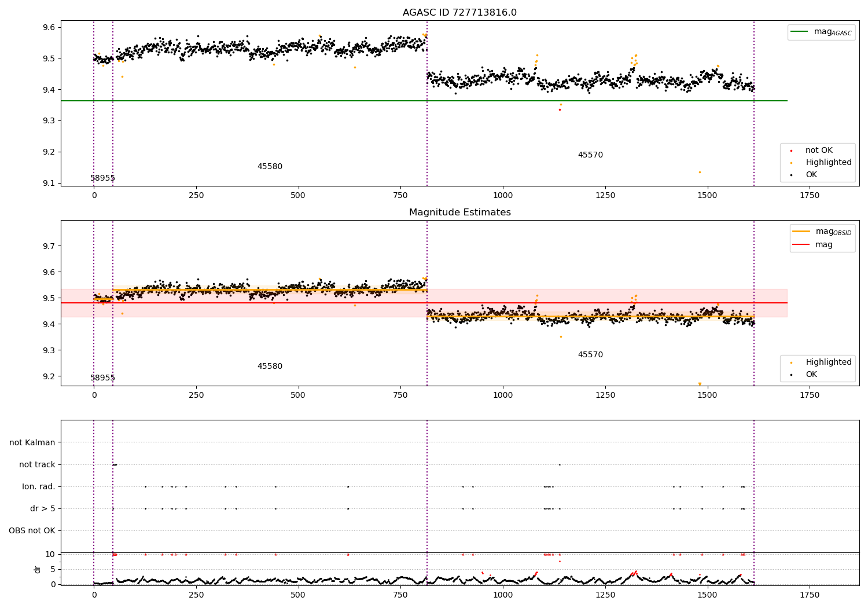The width and height of the screenshot is (868, 608).
Task: Click black OK marker in middle legend
Action: pos(791,375)
